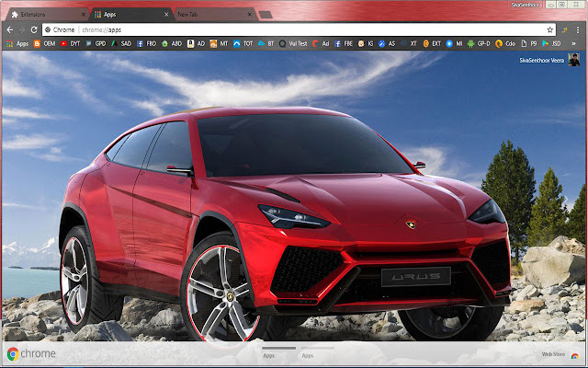Open the Chrome three-dot menu
Screen dimensions: 588x368
coord(579,29)
